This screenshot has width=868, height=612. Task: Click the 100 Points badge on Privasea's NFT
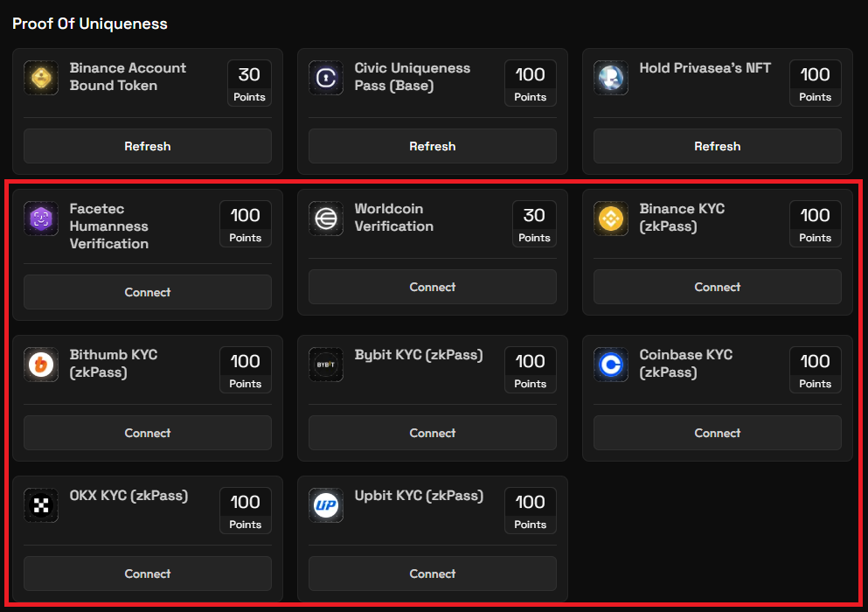(x=816, y=83)
